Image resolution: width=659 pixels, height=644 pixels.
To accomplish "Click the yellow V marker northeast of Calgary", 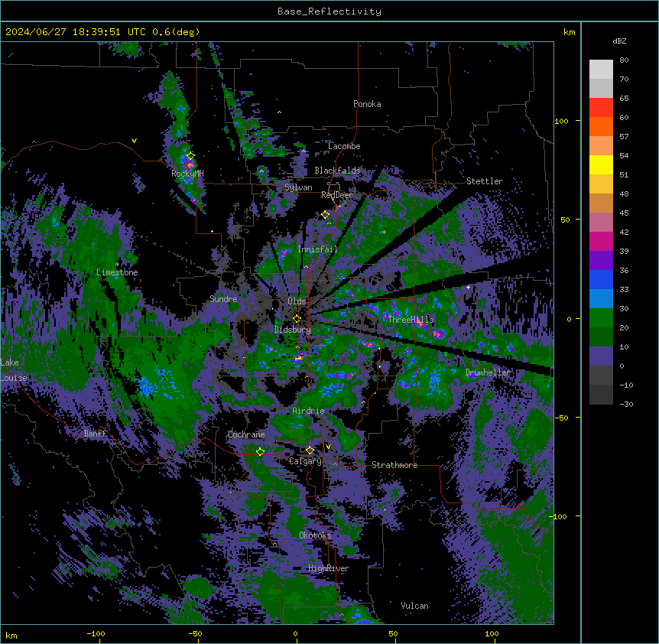I will tap(328, 447).
